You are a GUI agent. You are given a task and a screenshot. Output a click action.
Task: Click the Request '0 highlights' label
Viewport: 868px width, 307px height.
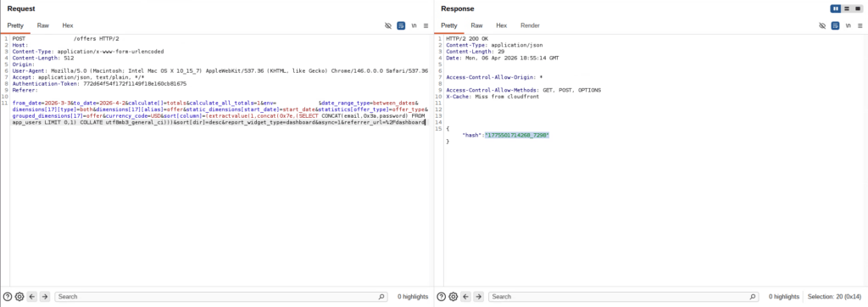(413, 297)
